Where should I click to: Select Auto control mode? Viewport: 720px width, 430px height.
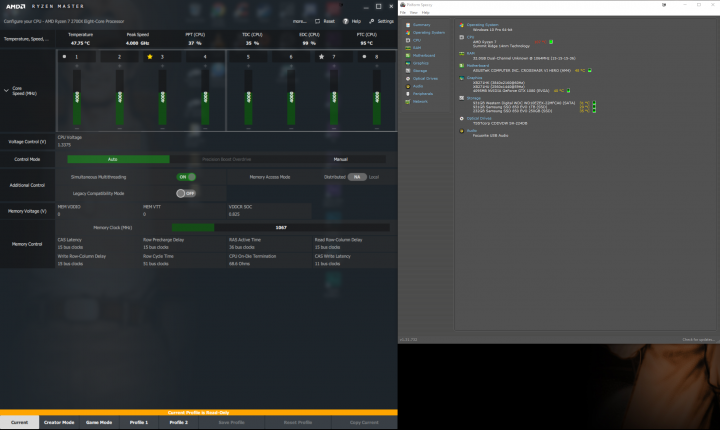118,159
